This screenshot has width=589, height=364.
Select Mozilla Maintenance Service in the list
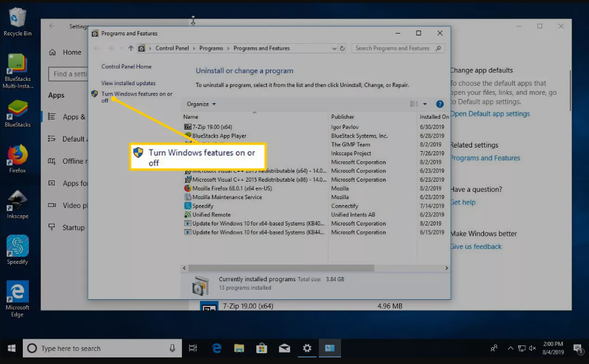click(227, 197)
